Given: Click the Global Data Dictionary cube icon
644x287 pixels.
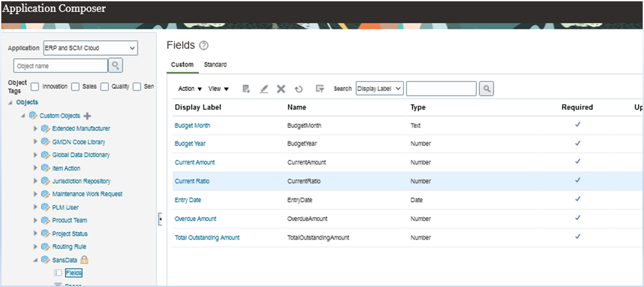Looking at the screenshot, I should click(x=45, y=155).
